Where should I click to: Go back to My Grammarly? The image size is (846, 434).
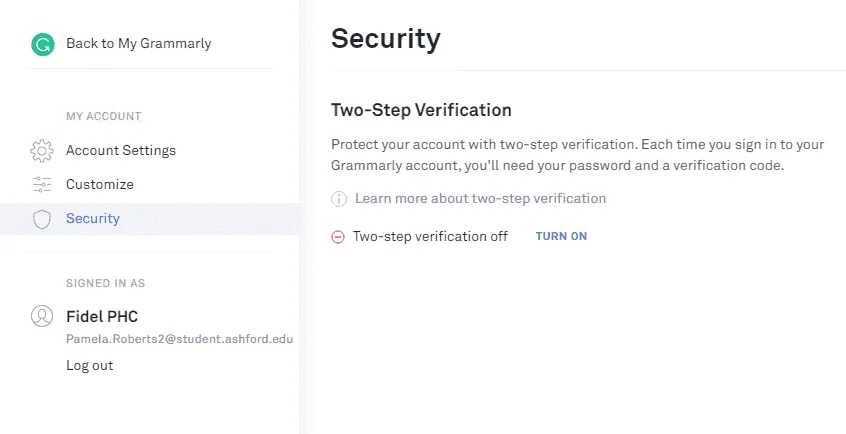coord(139,44)
